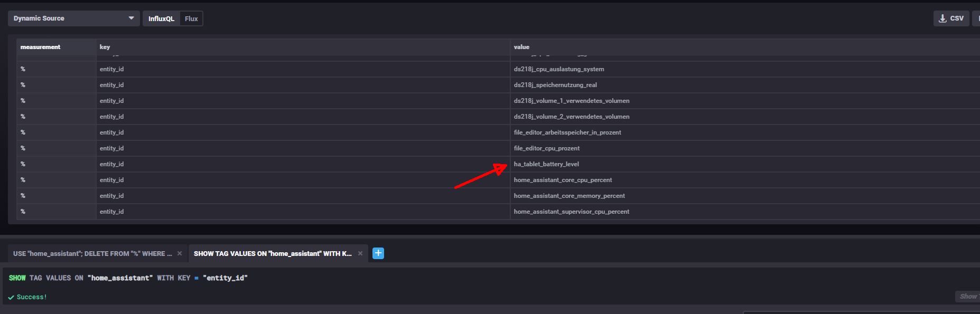980x314 pixels.
Task: Click the Show button at bottom right
Action: (967, 297)
